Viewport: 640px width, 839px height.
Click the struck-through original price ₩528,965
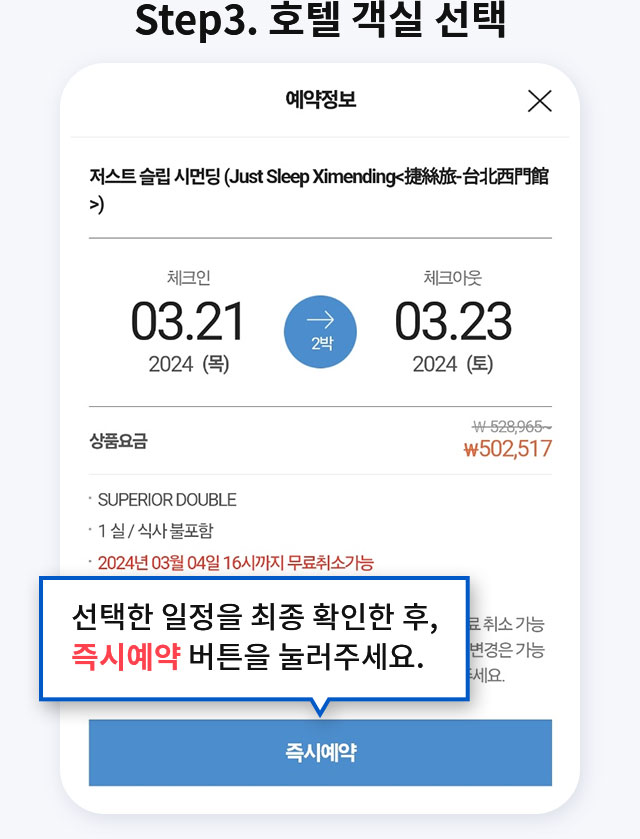(x=512, y=426)
